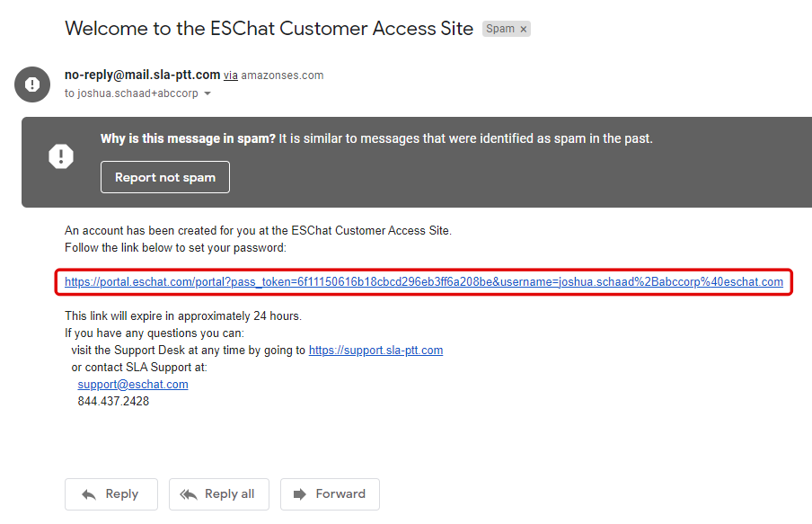Click the Reply arrow icon
The height and width of the screenshot is (524, 812).
pos(89,494)
